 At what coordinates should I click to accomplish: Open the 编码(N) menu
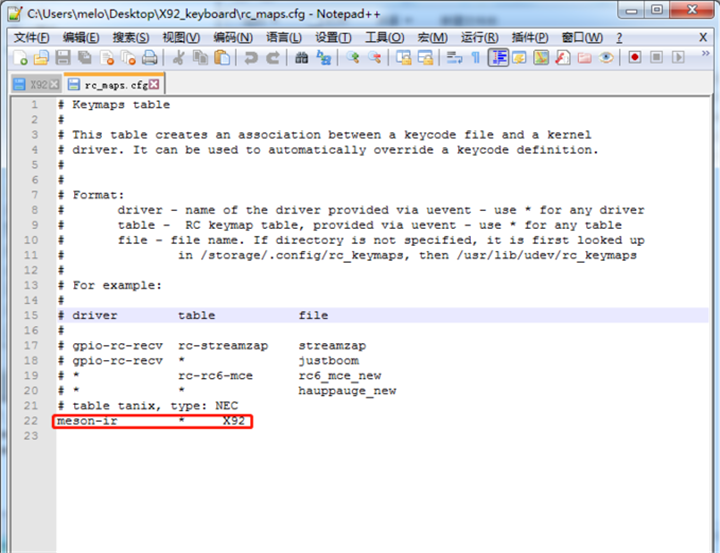click(x=233, y=38)
